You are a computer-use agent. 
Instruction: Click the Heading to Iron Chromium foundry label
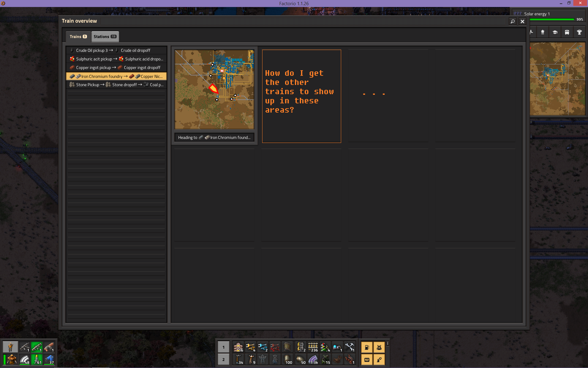pos(214,137)
